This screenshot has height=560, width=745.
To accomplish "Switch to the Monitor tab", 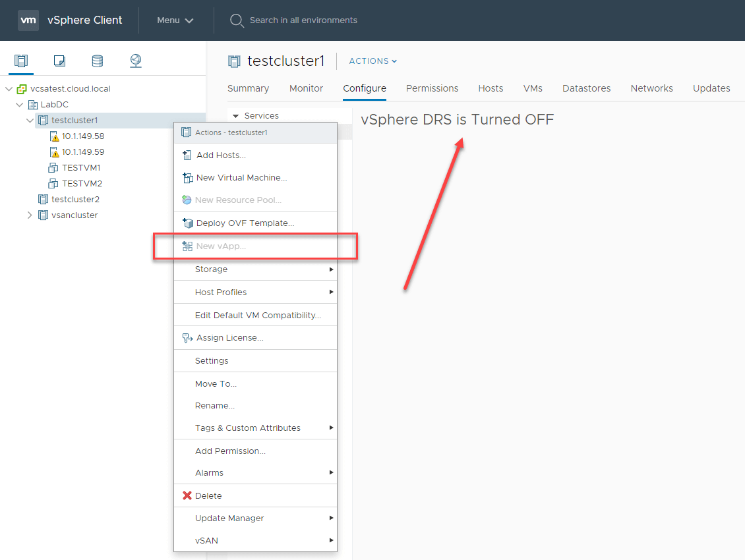I will (x=306, y=88).
